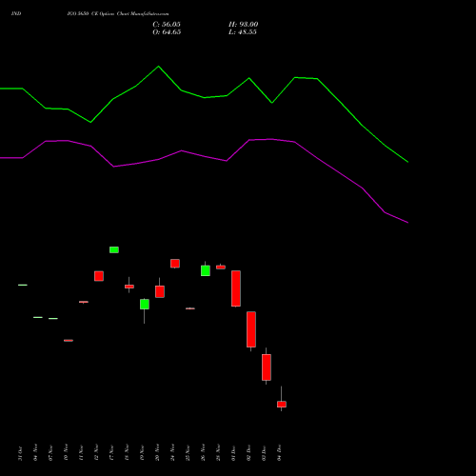Select the '24 Nov' date axis label

coord(172,452)
